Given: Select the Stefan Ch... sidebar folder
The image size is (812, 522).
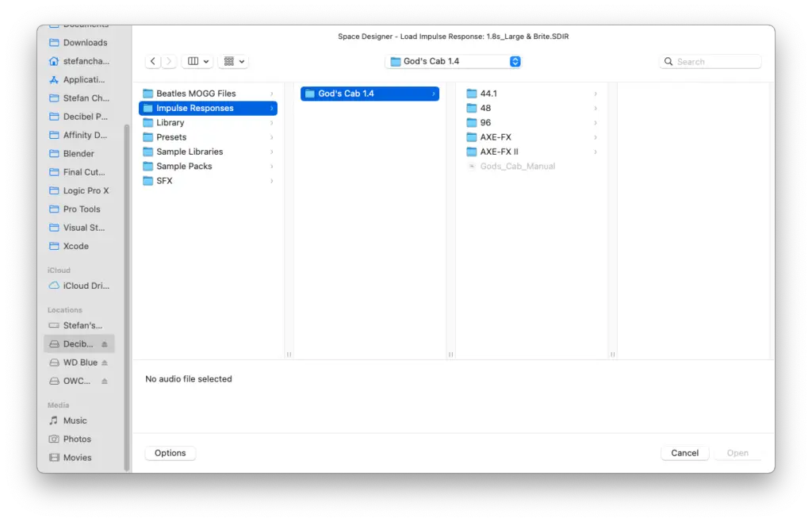Looking at the screenshot, I should pos(79,98).
